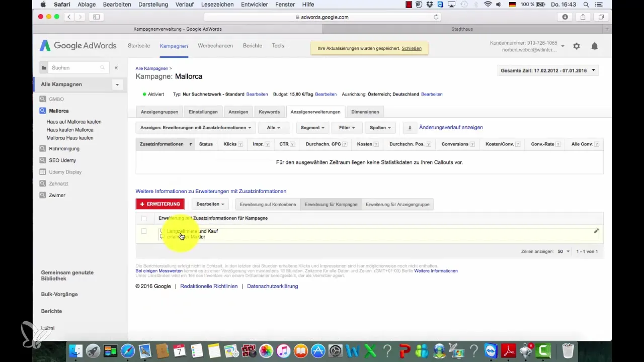Open Safari downloads icon
Screen dimensions: 644x362
click(x=565, y=17)
